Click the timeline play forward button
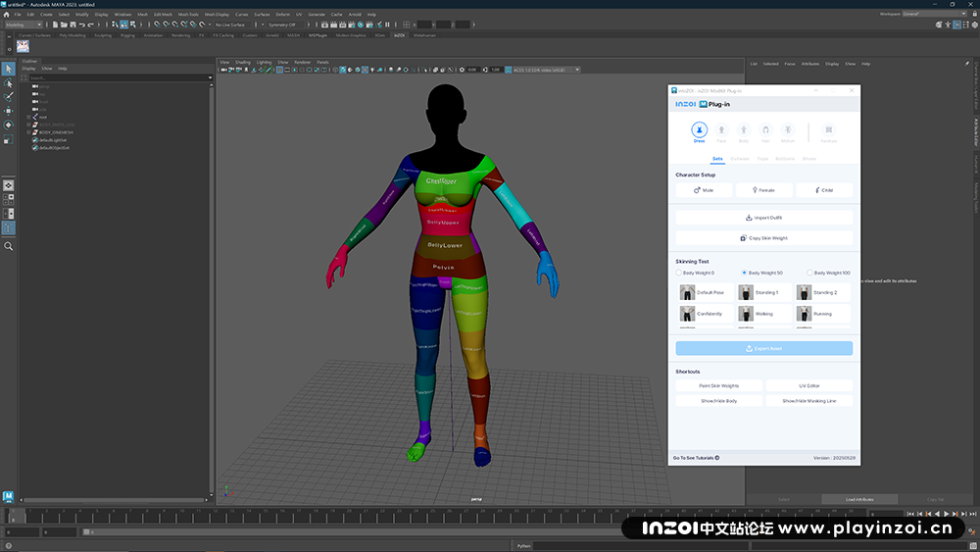The height and width of the screenshot is (552, 980). pos(947,514)
